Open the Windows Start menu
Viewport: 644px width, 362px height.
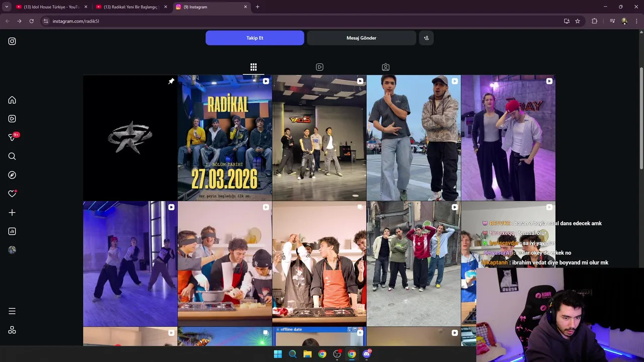click(x=278, y=354)
